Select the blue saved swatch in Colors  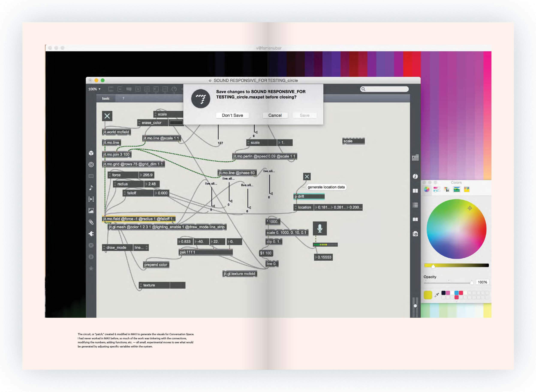click(x=456, y=293)
